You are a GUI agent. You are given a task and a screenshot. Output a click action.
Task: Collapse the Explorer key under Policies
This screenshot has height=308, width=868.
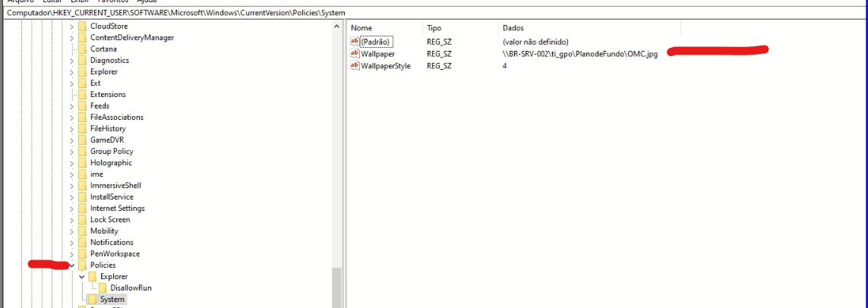(82, 276)
